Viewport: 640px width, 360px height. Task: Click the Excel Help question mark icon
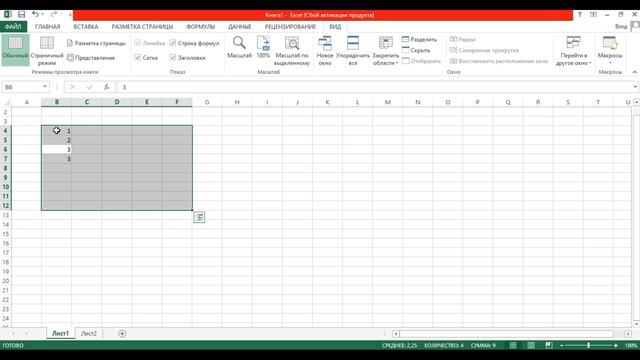tap(580, 15)
